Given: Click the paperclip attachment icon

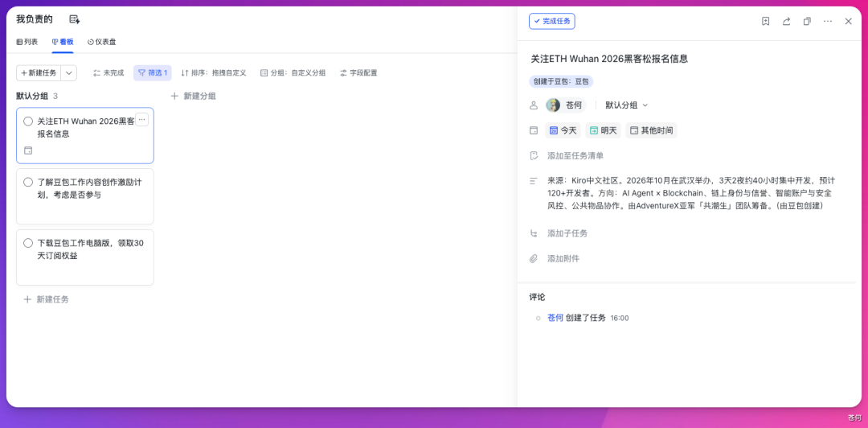Looking at the screenshot, I should [x=534, y=258].
